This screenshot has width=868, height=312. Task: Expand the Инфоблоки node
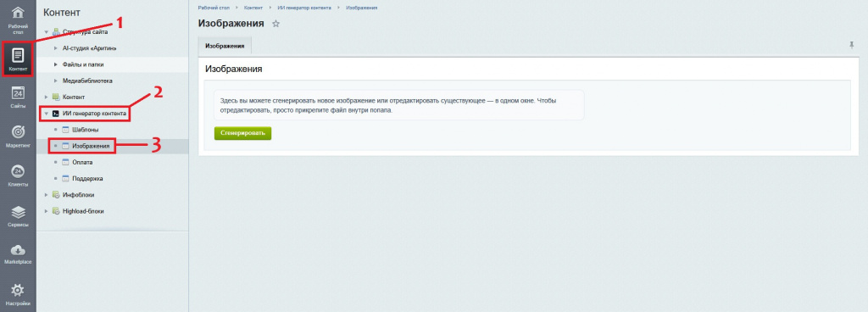(47, 195)
